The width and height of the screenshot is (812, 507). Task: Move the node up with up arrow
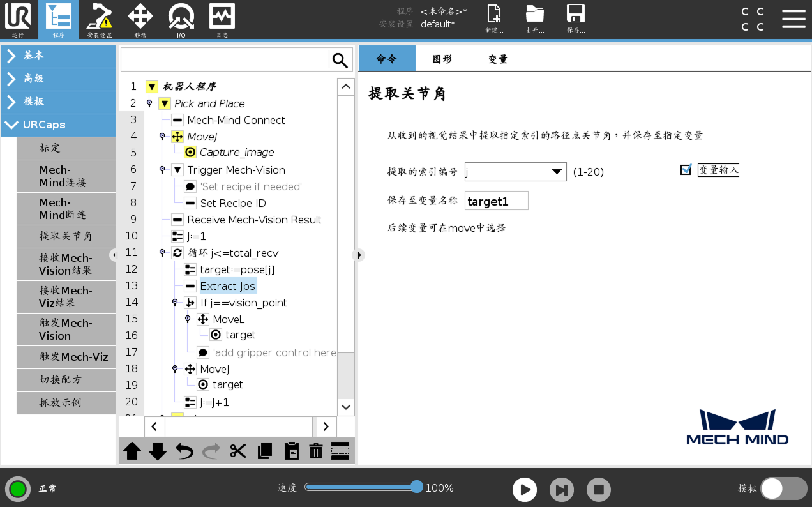132,451
